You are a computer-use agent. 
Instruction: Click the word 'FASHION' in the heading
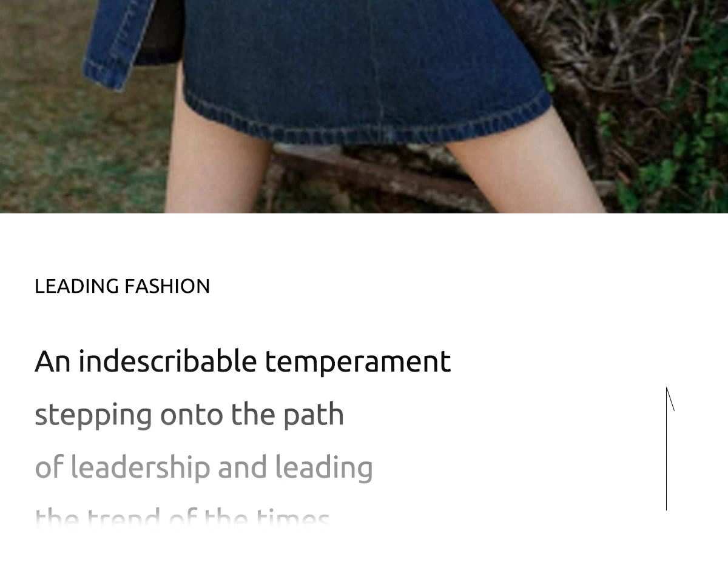click(167, 286)
